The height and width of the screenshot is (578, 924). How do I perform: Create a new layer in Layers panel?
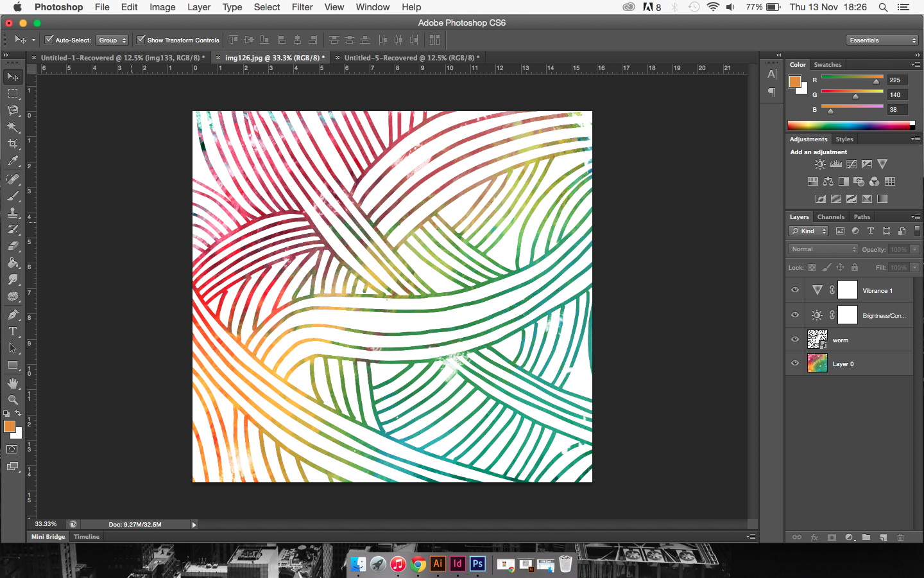click(884, 537)
